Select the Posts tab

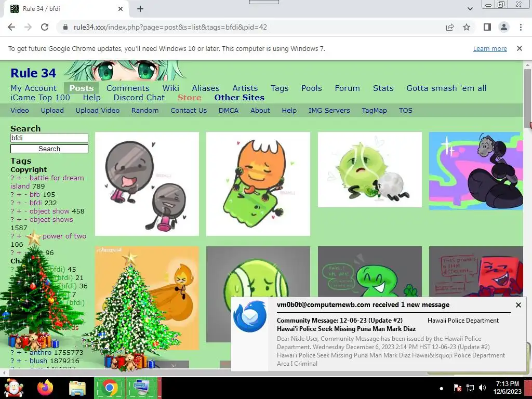(x=82, y=88)
